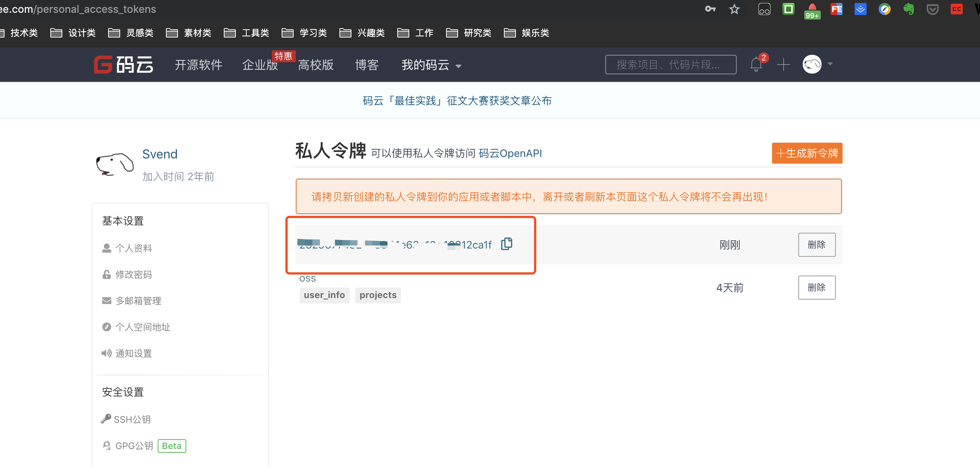The width and height of the screenshot is (980, 467).
Task: Delete the token created 刚刚
Action: point(817,244)
